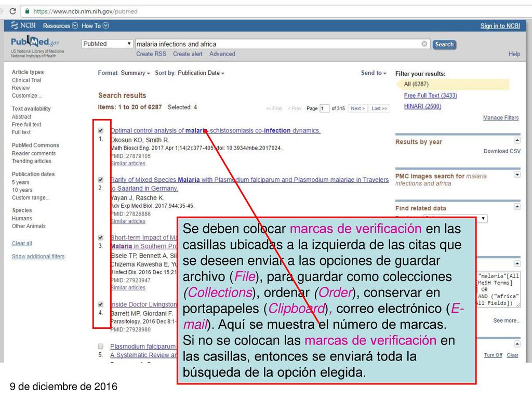Filter by Clinical Trial article type
The image size is (532, 399).
point(26,80)
